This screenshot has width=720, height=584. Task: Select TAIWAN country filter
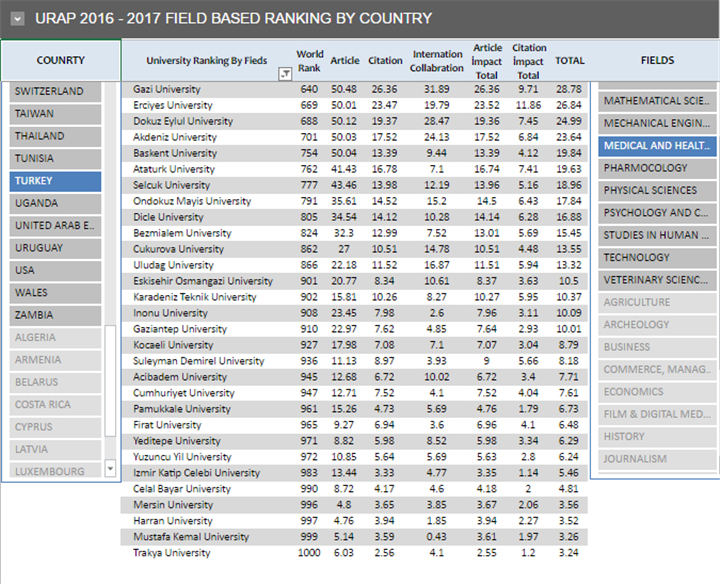click(x=55, y=114)
